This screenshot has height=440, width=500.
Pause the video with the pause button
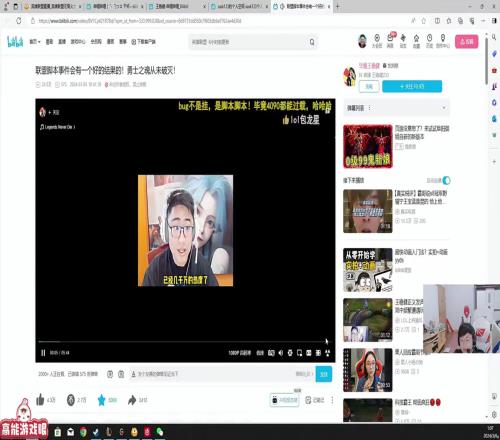click(x=43, y=353)
